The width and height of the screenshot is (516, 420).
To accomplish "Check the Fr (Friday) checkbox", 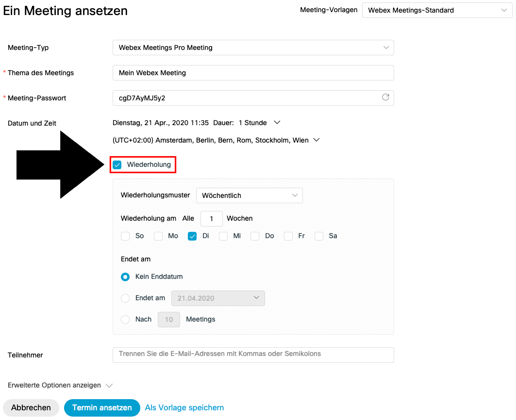I will coord(288,236).
